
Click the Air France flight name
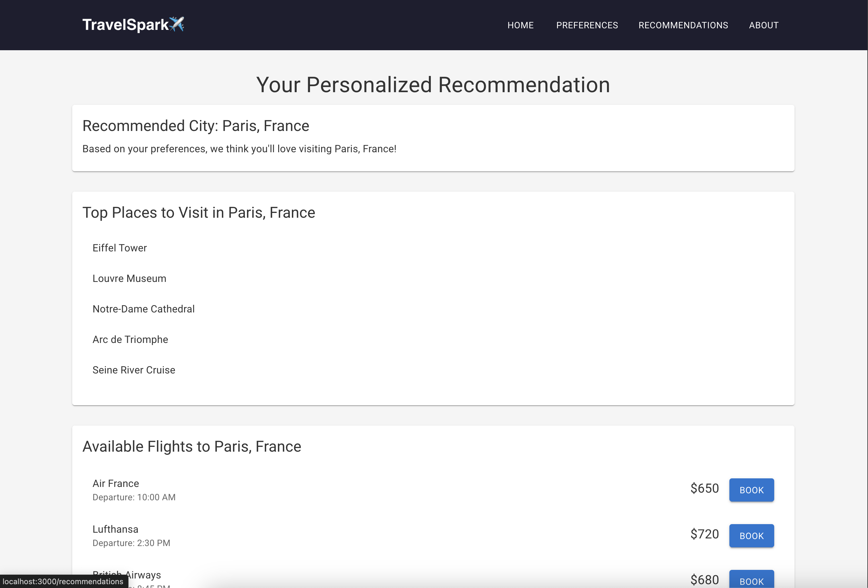click(116, 483)
